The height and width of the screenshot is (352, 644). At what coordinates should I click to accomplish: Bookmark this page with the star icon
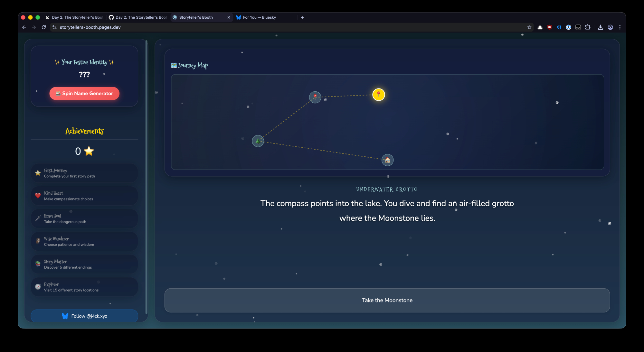(529, 27)
